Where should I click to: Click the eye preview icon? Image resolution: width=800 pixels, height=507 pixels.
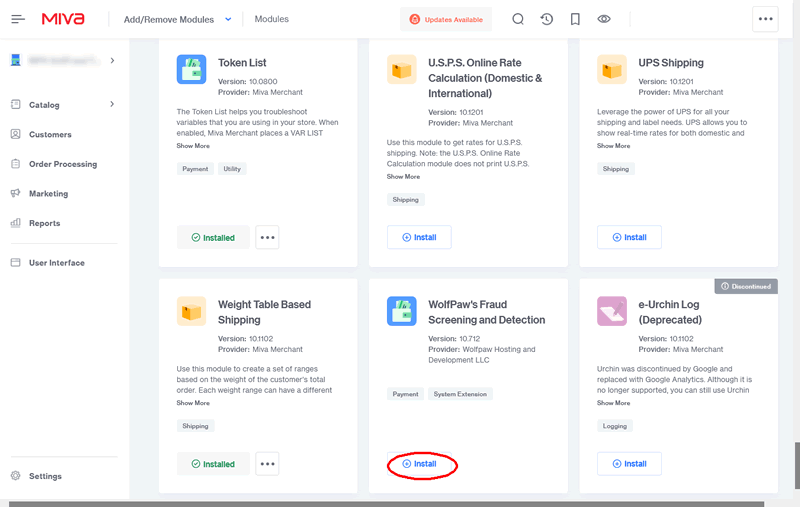(604, 19)
